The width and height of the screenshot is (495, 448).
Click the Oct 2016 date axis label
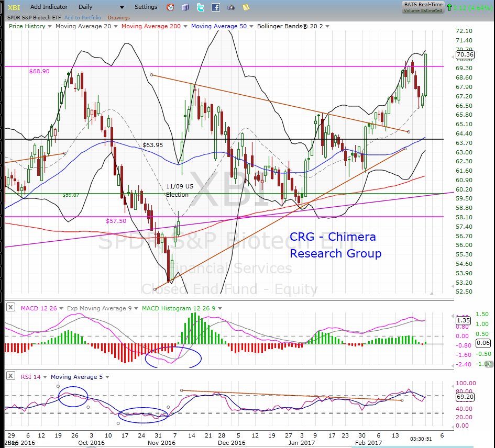(x=91, y=443)
